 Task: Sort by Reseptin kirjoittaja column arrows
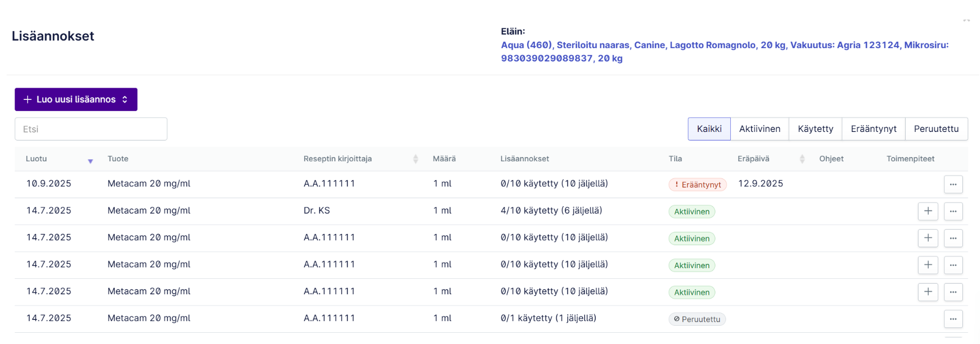415,159
